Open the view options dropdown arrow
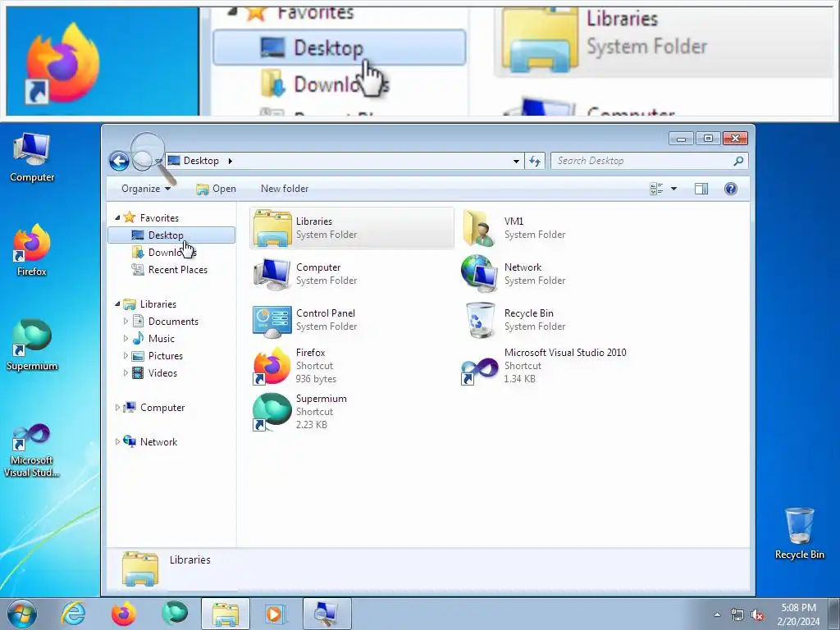 coord(674,189)
